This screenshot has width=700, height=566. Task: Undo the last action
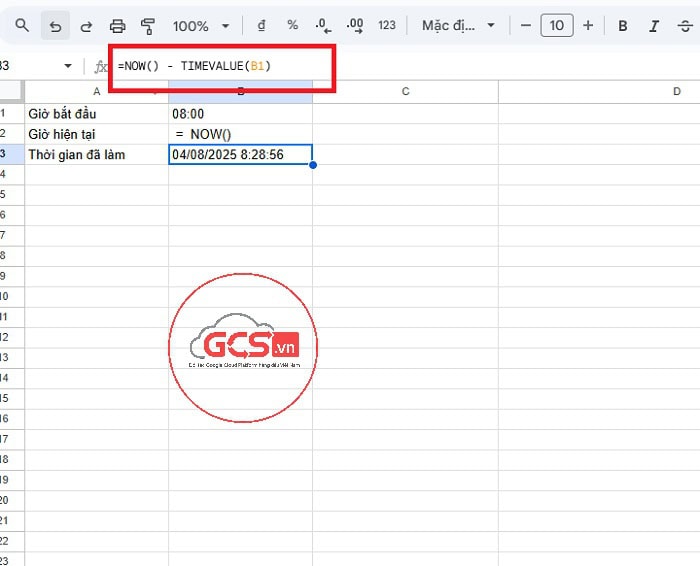click(x=55, y=25)
